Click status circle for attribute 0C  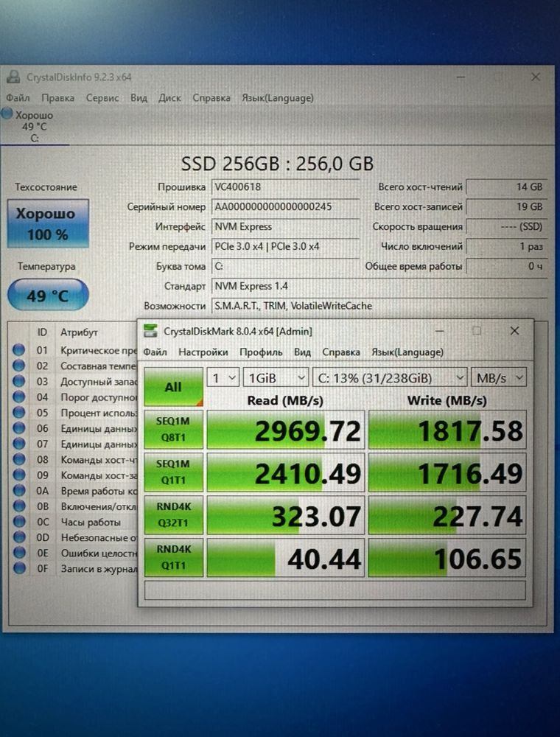[19, 522]
